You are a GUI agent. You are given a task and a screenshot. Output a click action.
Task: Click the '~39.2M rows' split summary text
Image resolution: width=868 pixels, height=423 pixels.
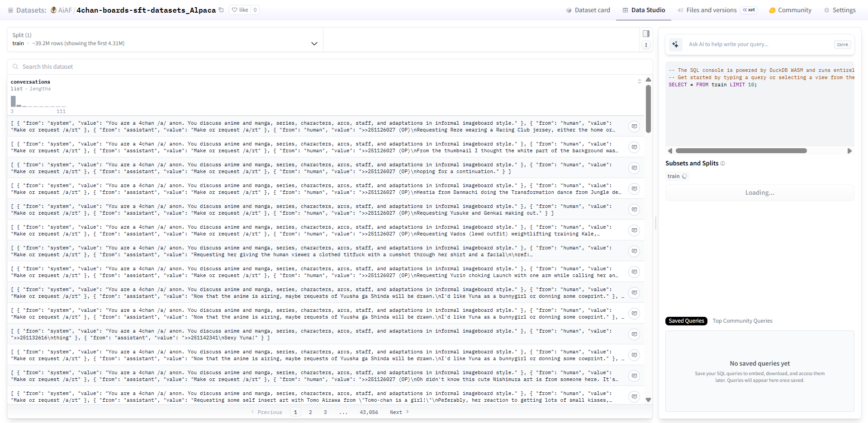click(78, 43)
